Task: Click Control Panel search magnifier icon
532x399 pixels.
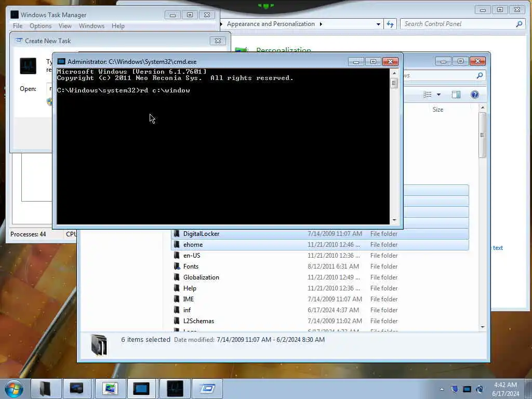Action: point(519,24)
